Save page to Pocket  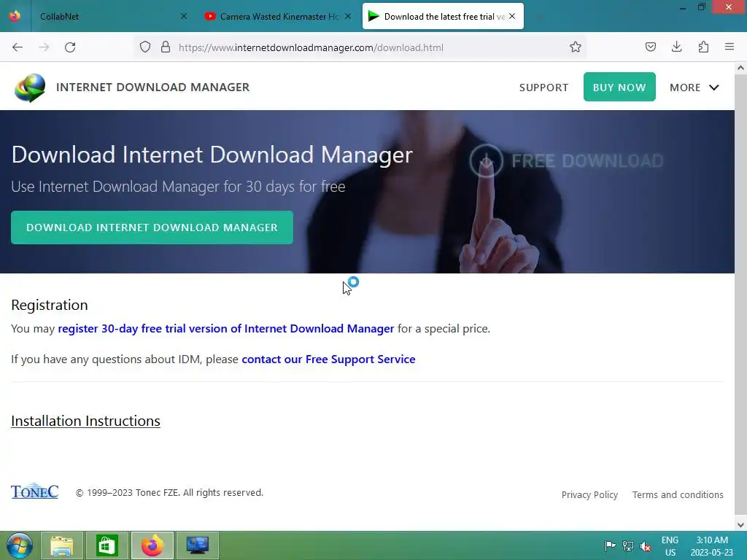coord(651,47)
